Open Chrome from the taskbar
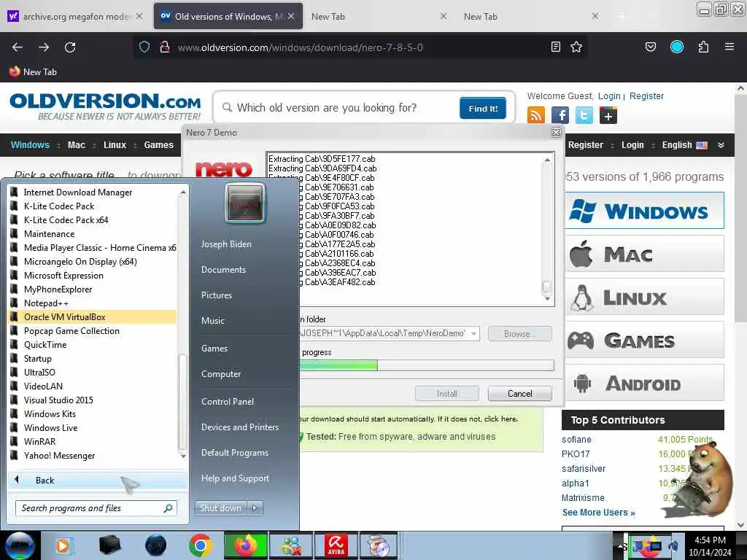The image size is (747, 560). 200,545
